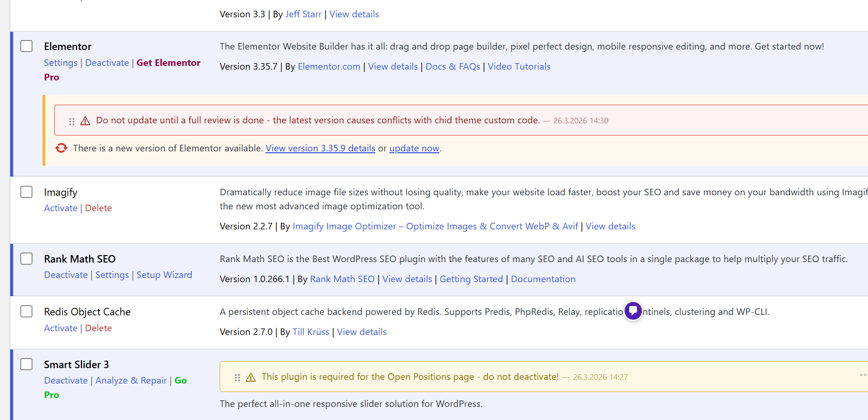Screen dimensions: 868x420
Task: Deactivate the Elementor plugin
Action: tap(107, 63)
